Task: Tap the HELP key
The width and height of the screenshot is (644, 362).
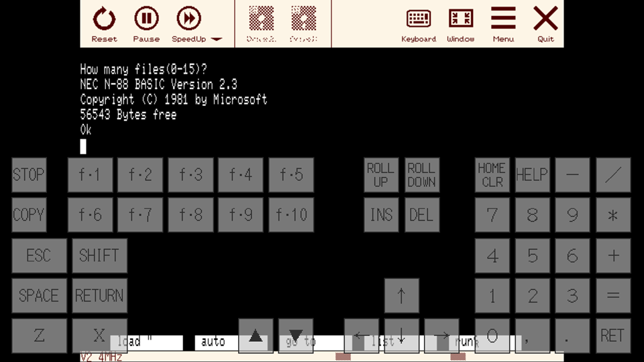Action: click(x=532, y=175)
